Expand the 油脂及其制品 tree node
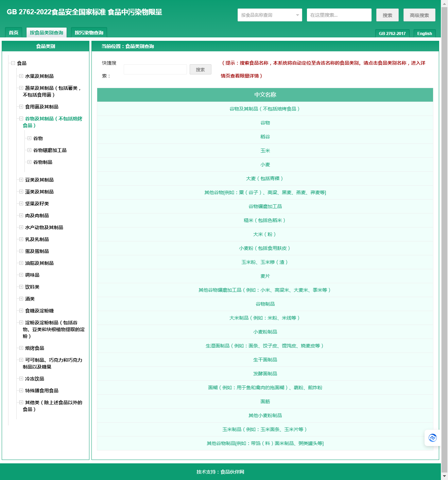Image resolution: width=448 pixels, height=480 pixels. coord(21,263)
